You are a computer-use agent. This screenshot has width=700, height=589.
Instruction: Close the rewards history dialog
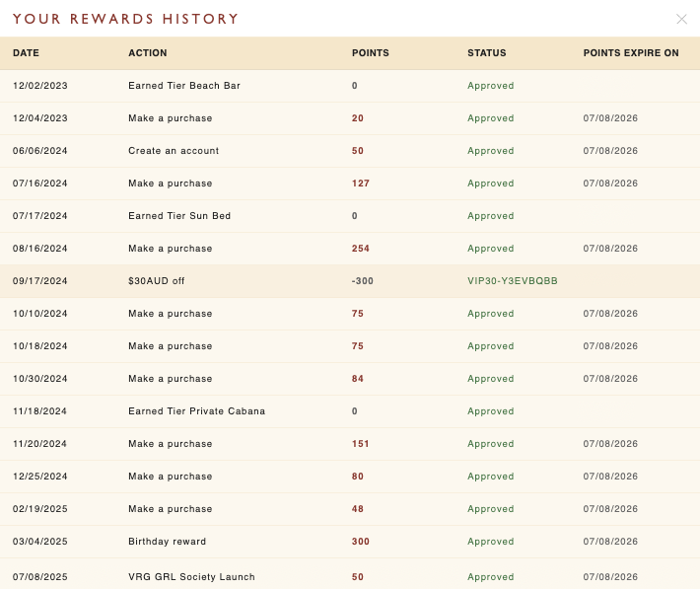point(681,19)
